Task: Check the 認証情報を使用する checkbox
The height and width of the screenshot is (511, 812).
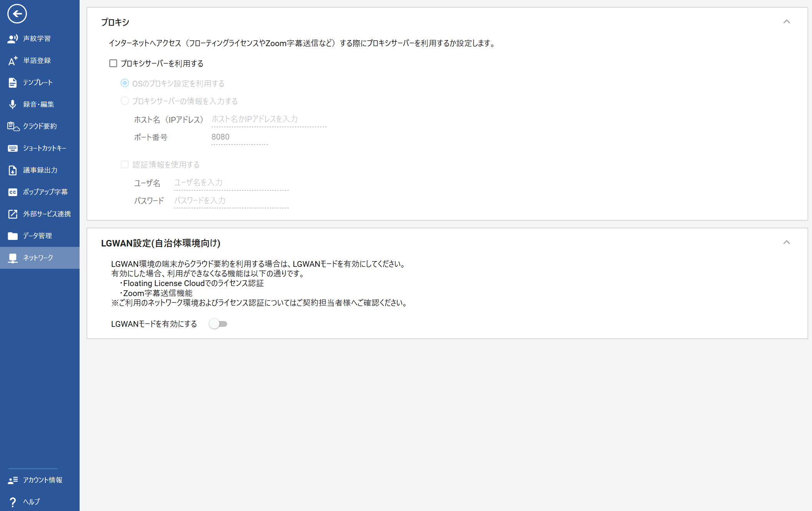Action: point(125,165)
